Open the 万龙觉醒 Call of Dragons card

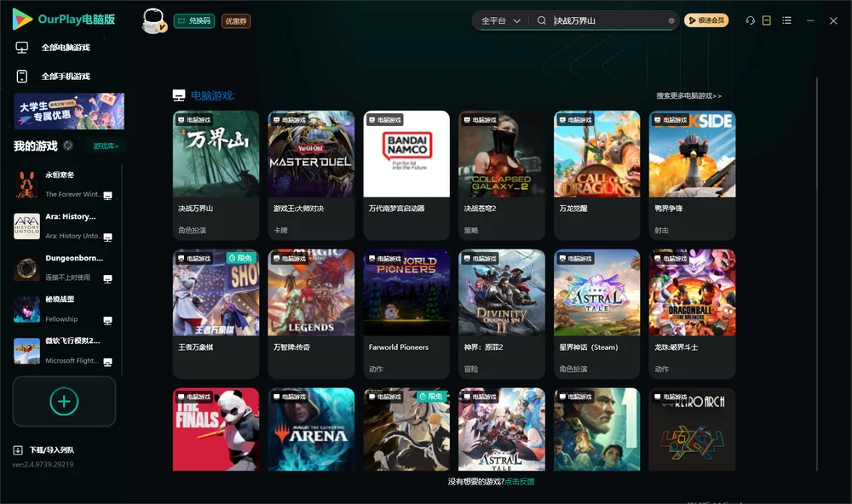click(596, 175)
